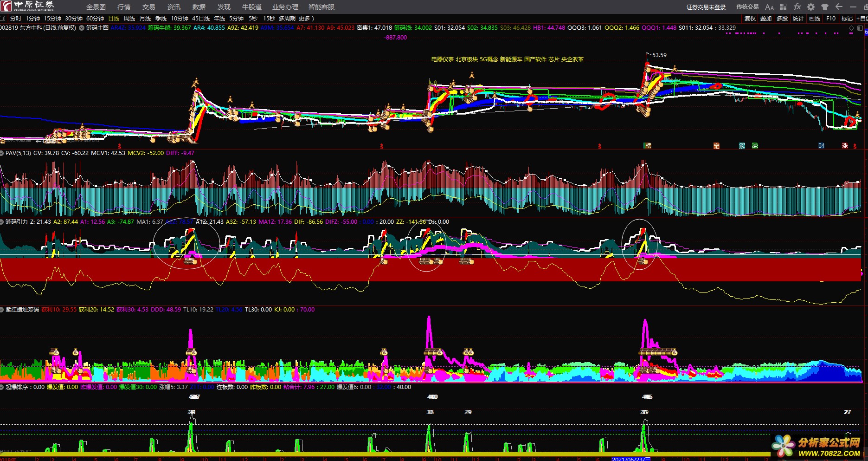Click the 解 info marker icon
This screenshot has height=461, width=868.
[x=742, y=146]
